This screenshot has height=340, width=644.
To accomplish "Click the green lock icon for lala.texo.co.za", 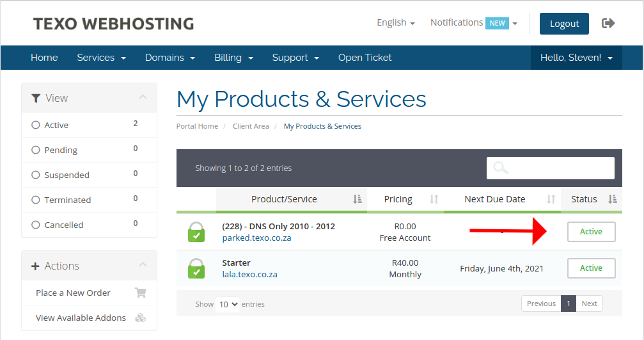I will click(196, 268).
